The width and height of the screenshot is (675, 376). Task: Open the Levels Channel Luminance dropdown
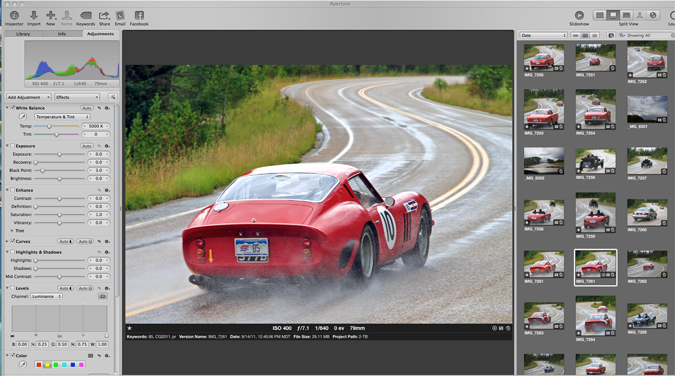pos(46,296)
